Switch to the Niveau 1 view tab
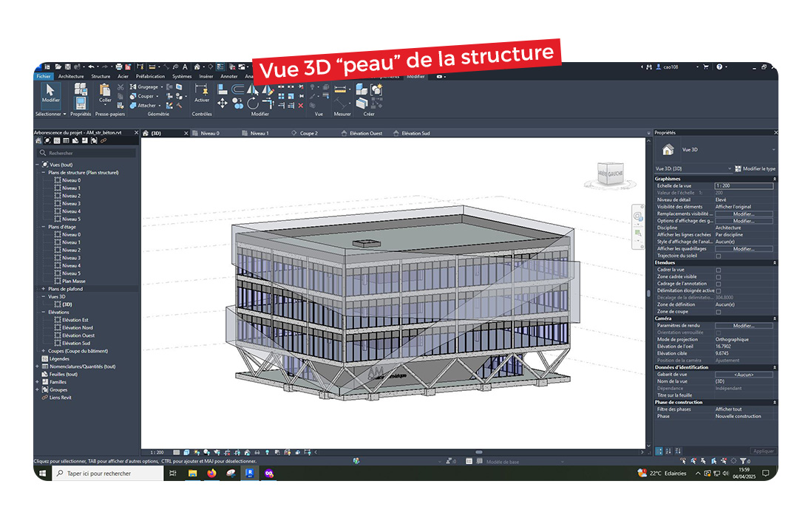Screen dimensions: 811x532 click(x=259, y=133)
